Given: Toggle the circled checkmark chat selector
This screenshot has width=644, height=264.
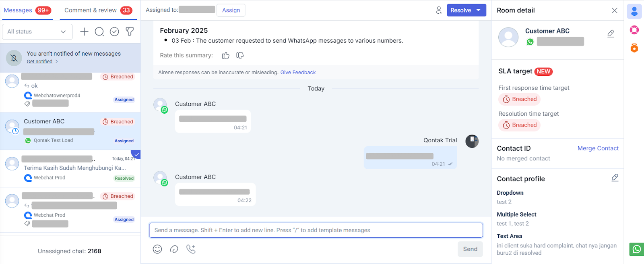Looking at the screenshot, I should pyautogui.click(x=114, y=32).
